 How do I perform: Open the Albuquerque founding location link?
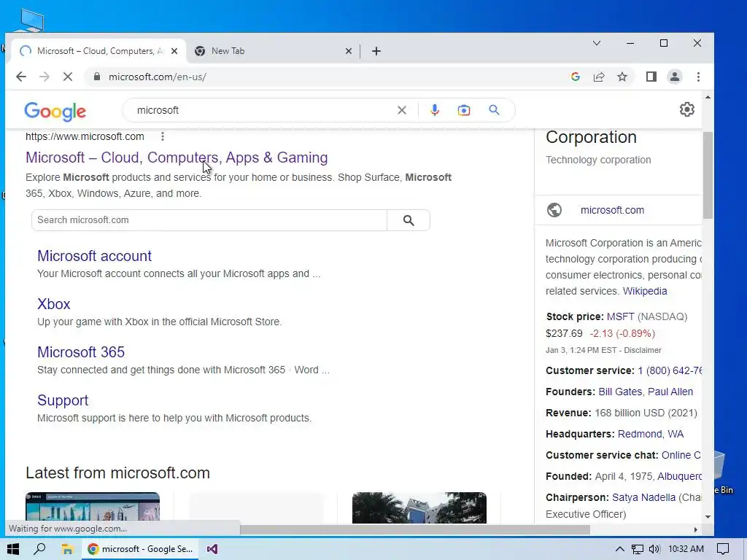[x=679, y=476]
